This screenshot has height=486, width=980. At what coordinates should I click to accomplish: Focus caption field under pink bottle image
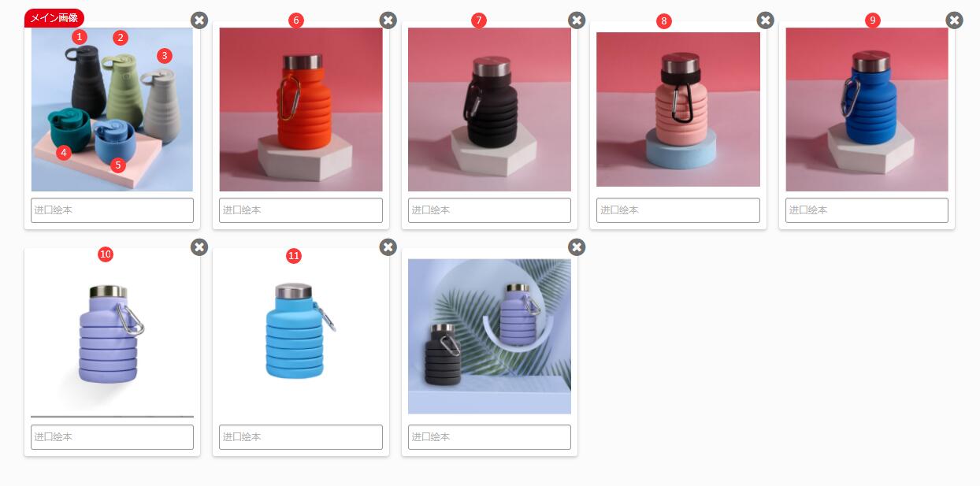click(x=678, y=210)
